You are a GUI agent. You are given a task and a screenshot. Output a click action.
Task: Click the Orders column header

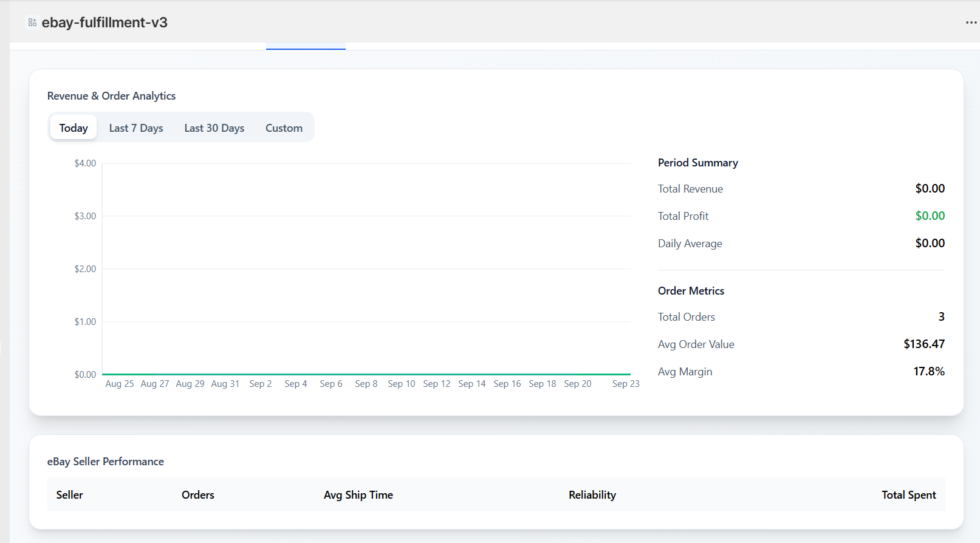pyautogui.click(x=198, y=495)
